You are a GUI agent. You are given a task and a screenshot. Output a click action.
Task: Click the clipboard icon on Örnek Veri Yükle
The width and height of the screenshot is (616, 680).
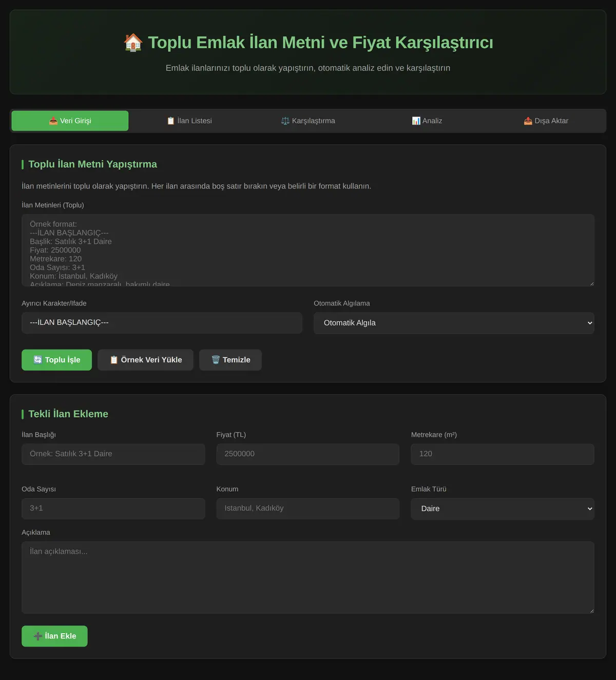[x=114, y=360]
